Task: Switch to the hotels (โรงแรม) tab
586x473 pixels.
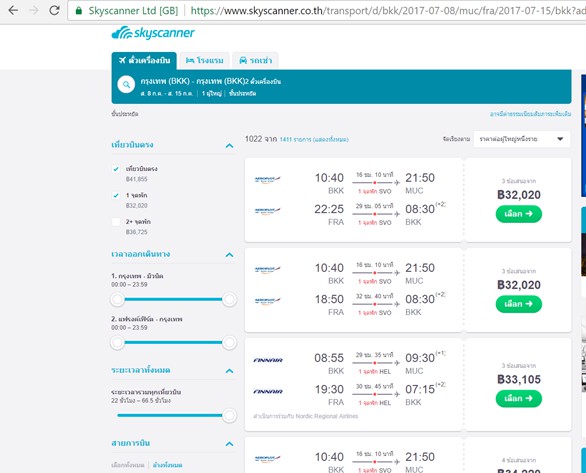Action: point(204,61)
